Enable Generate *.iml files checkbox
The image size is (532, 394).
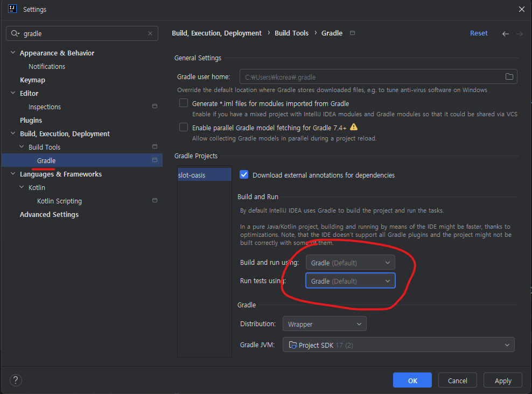coord(184,103)
